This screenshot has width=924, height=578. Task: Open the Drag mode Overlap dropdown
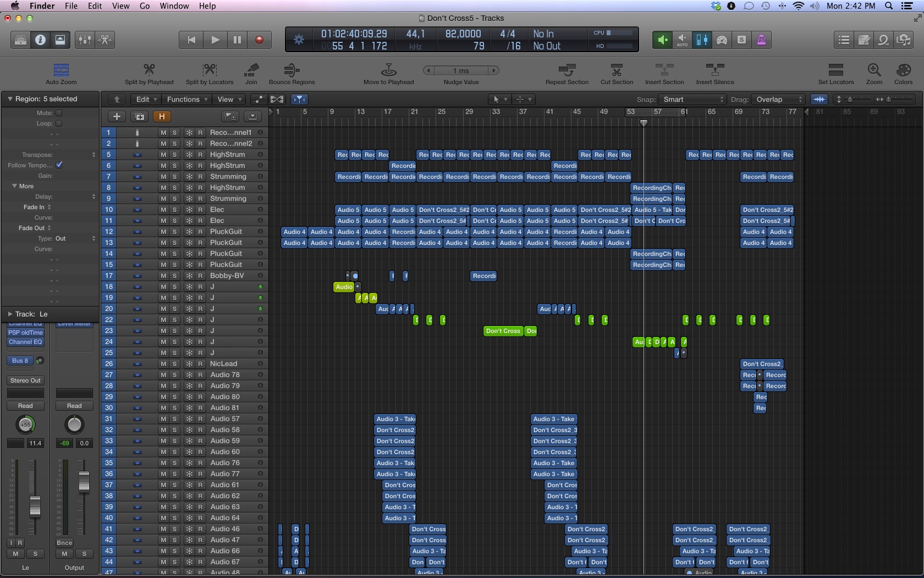tap(778, 100)
